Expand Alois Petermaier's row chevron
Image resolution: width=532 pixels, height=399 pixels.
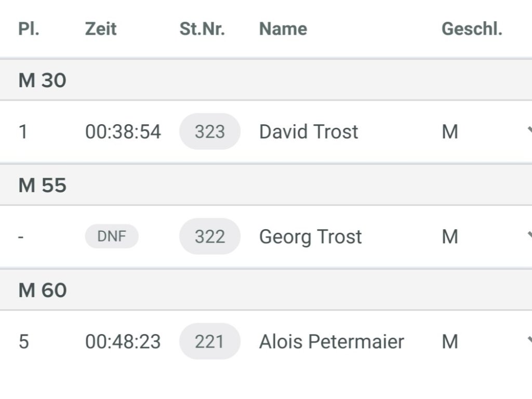click(529, 341)
